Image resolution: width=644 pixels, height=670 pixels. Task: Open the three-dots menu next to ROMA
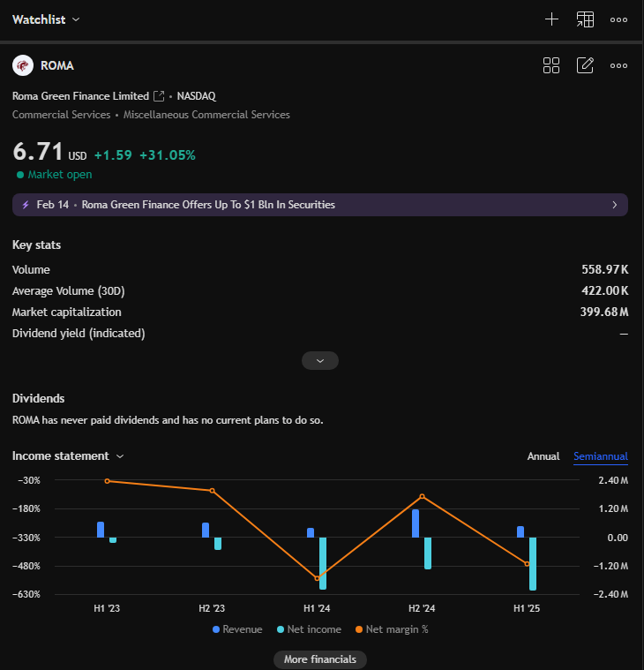click(x=618, y=66)
